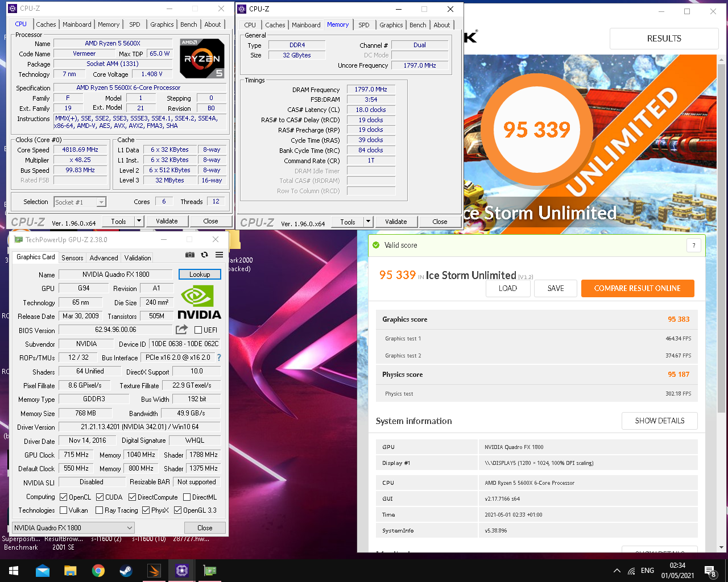Click Close button in GPU-Z
The image size is (728, 582).
pos(205,527)
